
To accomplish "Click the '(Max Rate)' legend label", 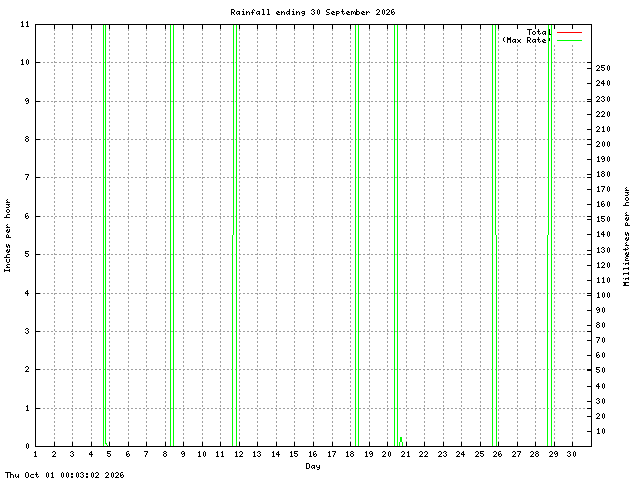I will tap(527, 40).
